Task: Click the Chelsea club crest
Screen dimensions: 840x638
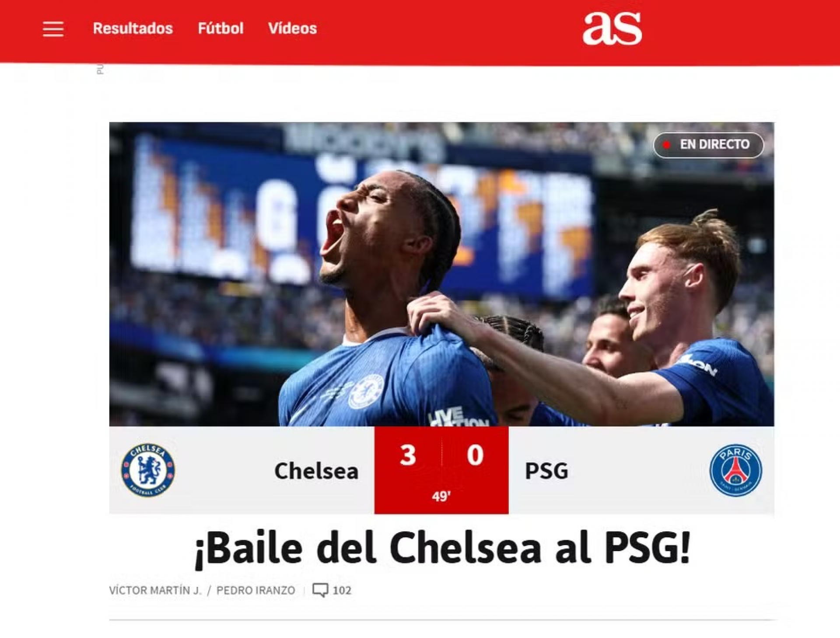Action: tap(148, 470)
